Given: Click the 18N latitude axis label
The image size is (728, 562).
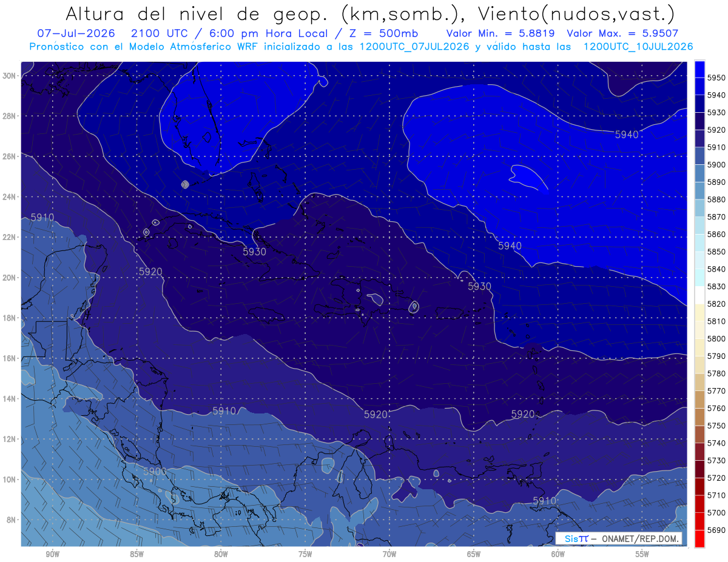Looking at the screenshot, I should click(x=9, y=318).
